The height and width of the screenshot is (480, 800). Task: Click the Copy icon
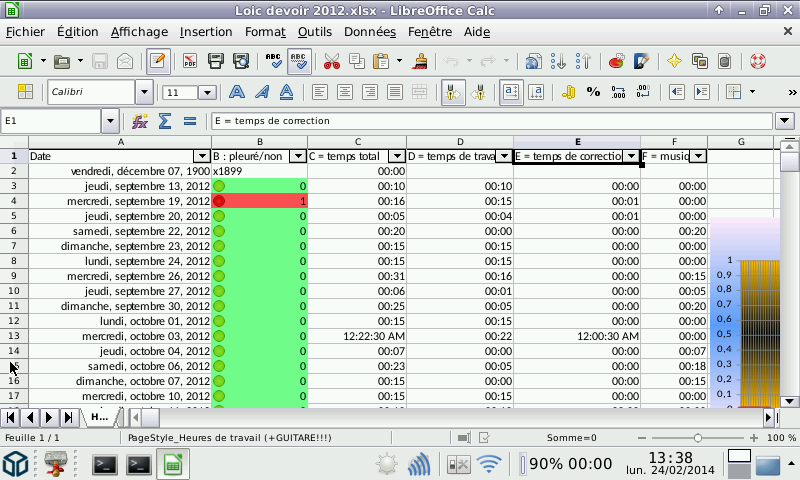[357, 62]
